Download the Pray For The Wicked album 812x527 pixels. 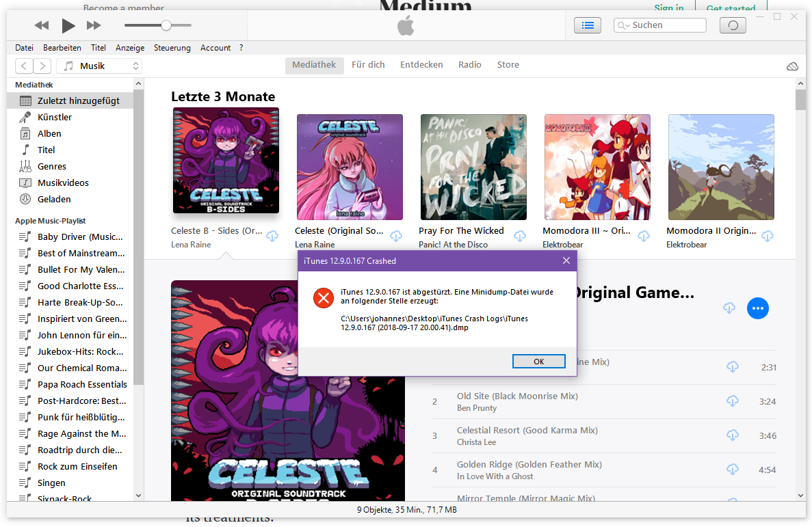520,237
